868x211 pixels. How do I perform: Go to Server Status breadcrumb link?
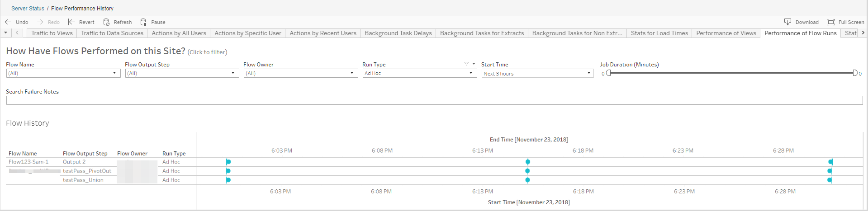click(x=28, y=9)
